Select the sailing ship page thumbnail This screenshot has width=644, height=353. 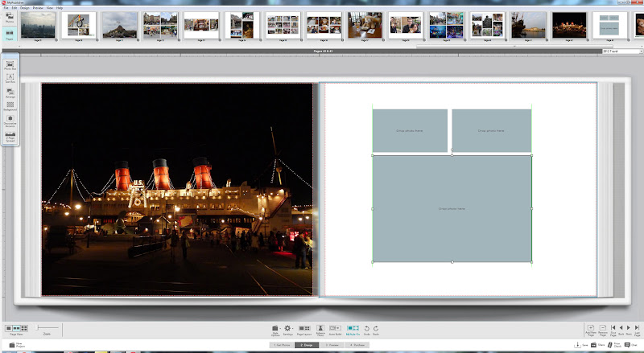coord(528,25)
